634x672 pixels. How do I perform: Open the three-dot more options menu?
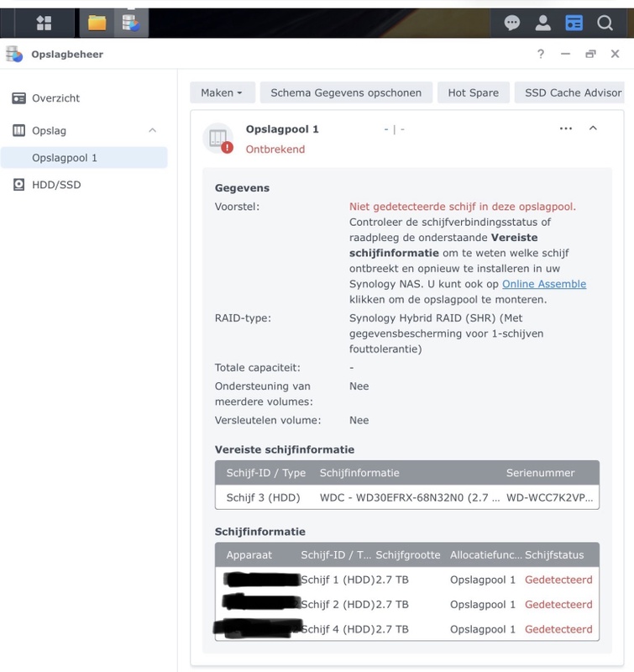coord(566,129)
